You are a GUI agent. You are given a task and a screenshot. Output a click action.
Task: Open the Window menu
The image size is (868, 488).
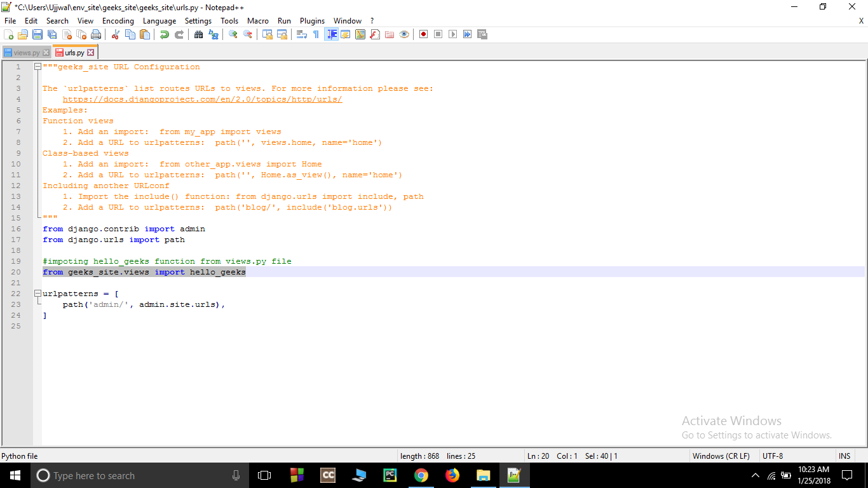(x=348, y=21)
